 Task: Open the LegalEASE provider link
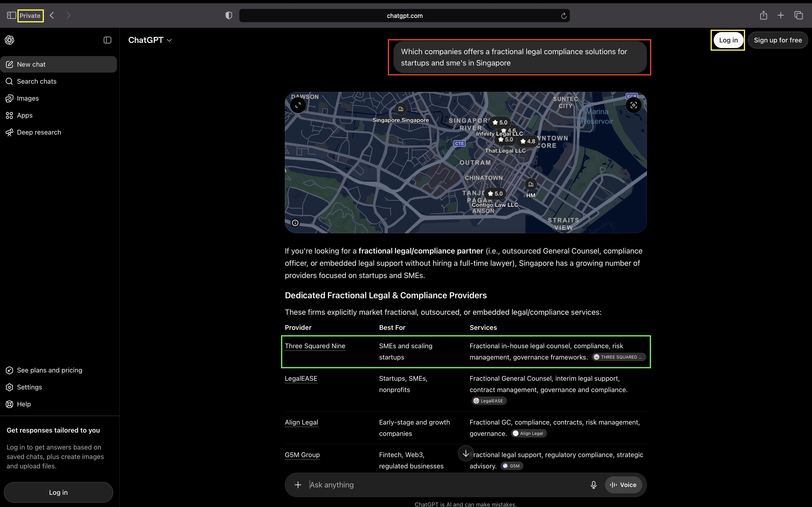point(301,379)
